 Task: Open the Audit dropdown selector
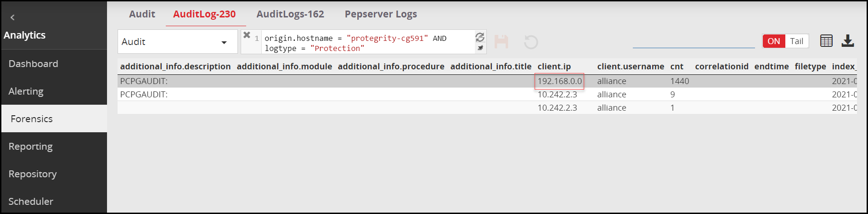point(177,42)
